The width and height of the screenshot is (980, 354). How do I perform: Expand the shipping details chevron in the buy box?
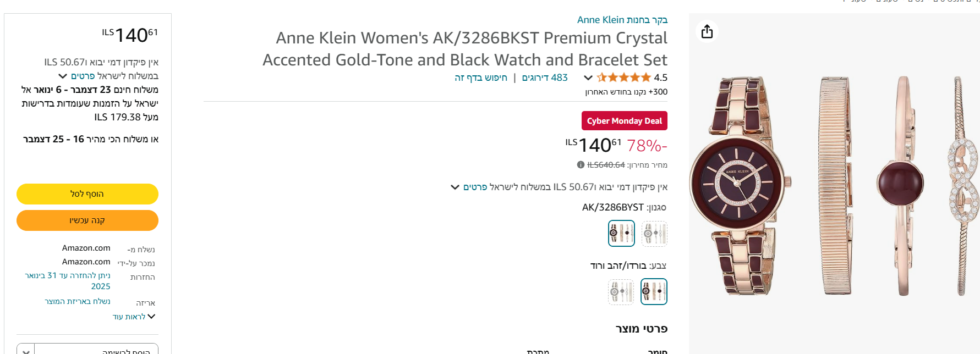tap(63, 76)
